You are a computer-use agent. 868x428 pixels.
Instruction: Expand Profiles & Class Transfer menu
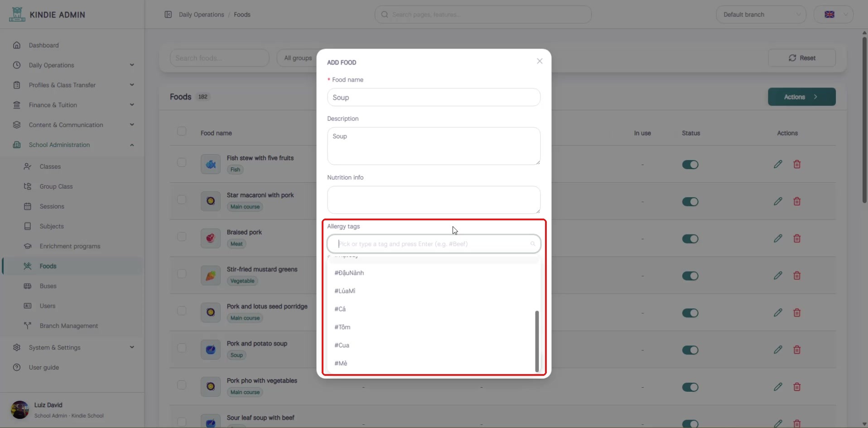pos(72,85)
